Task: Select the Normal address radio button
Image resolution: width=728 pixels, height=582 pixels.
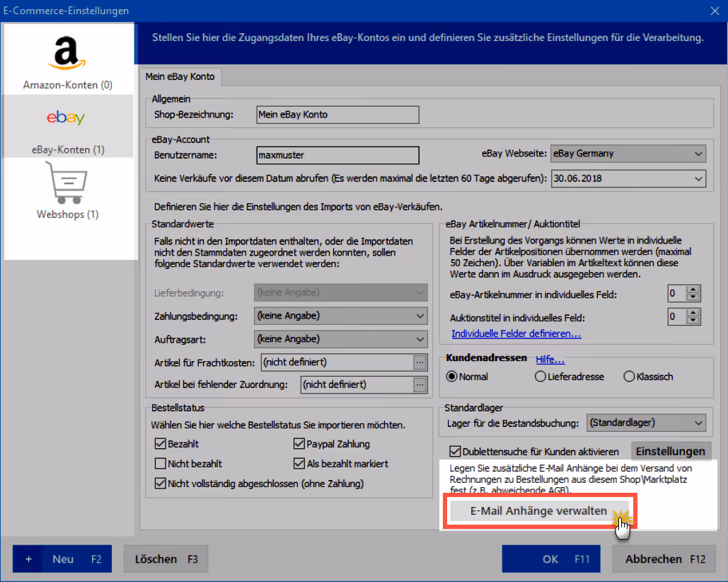Action: coord(451,376)
